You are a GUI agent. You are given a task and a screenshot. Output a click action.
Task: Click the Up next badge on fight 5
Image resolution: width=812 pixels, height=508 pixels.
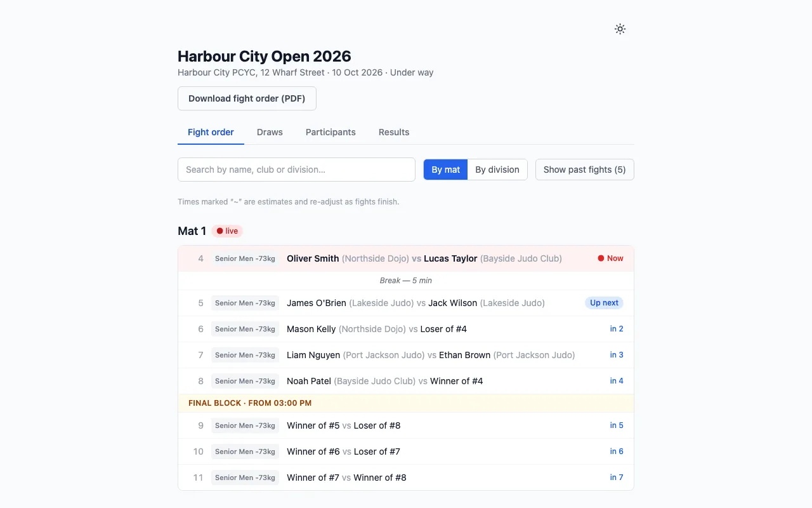[604, 303]
